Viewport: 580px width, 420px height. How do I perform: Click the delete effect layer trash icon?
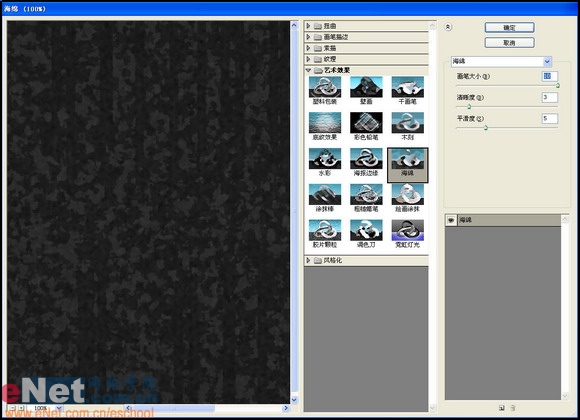click(513, 408)
